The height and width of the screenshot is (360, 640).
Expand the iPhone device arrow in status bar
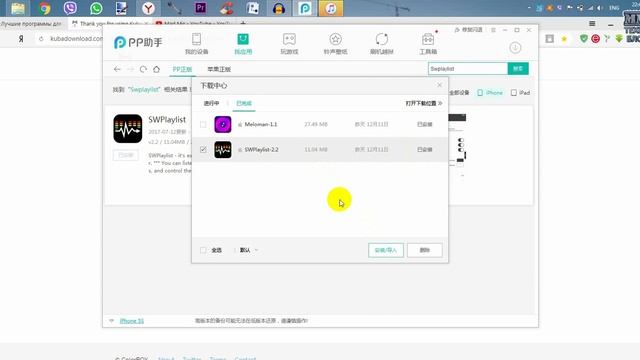111,321
